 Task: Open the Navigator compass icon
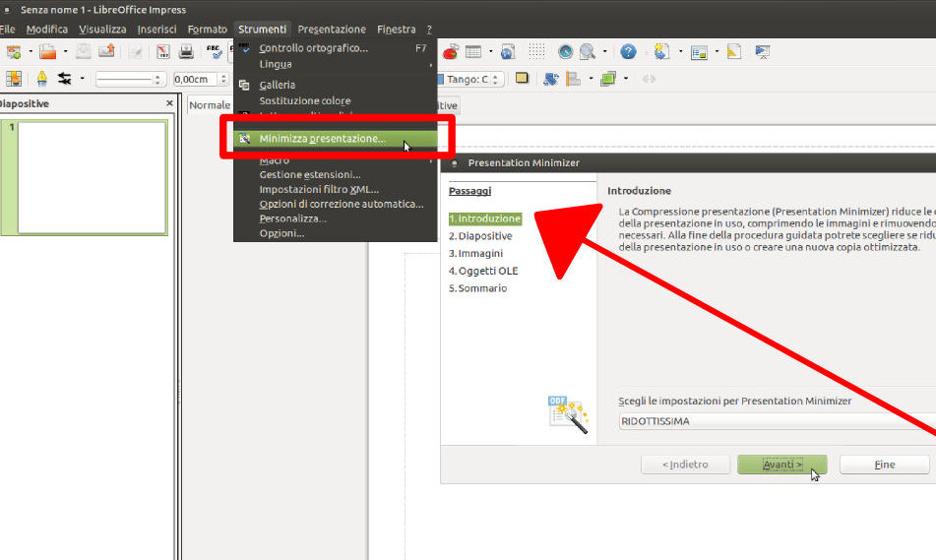565,52
